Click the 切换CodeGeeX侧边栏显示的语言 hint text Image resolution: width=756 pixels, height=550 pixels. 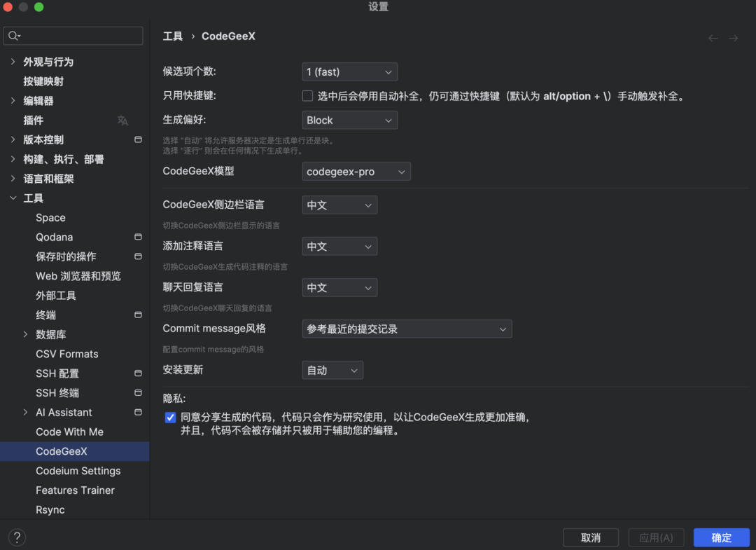(221, 226)
